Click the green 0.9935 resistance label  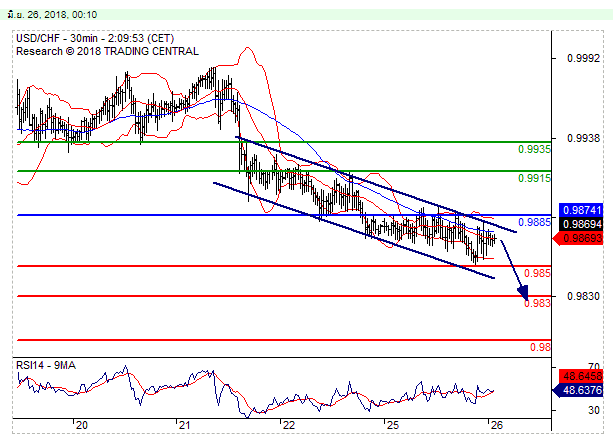(x=534, y=149)
